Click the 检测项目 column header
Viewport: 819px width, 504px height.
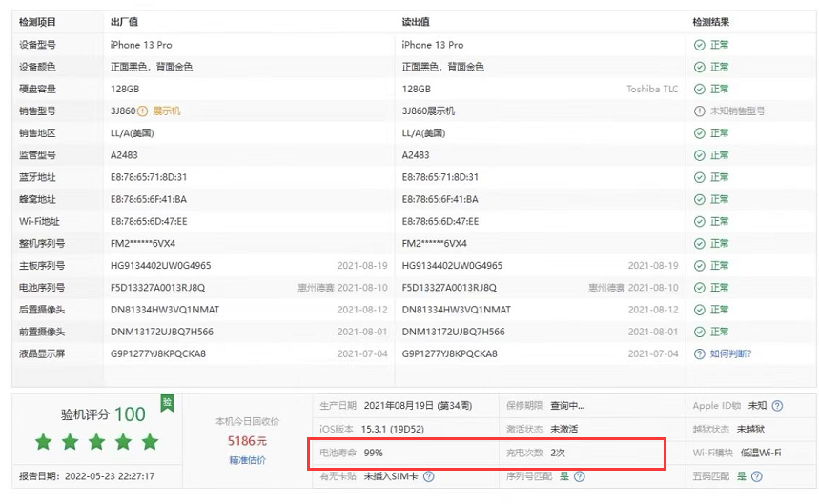(37, 22)
